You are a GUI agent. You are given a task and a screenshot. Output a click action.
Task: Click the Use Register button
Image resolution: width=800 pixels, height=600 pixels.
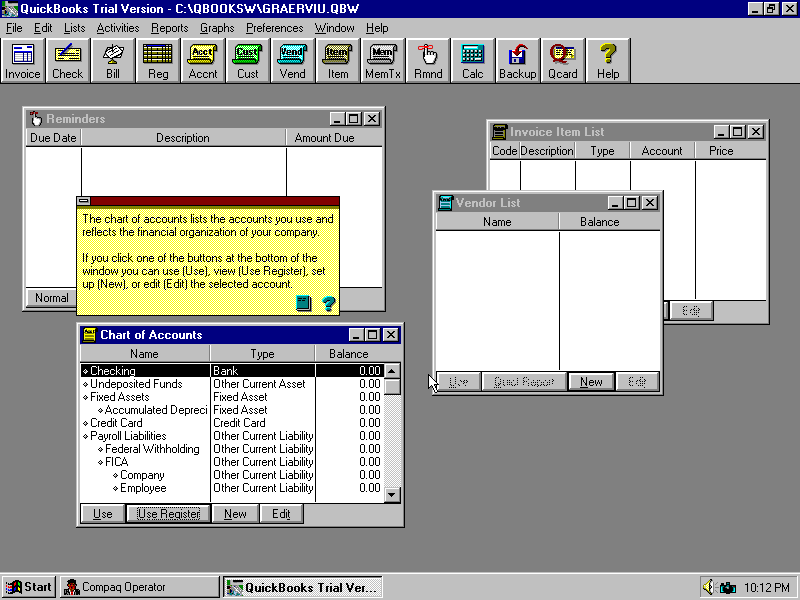click(168, 514)
